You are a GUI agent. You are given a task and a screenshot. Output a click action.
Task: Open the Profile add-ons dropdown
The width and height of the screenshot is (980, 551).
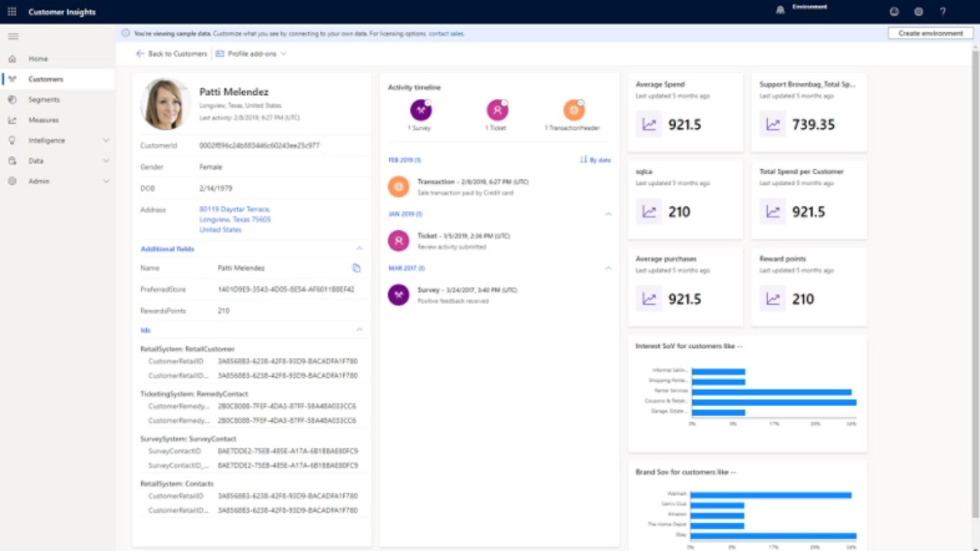(x=251, y=54)
